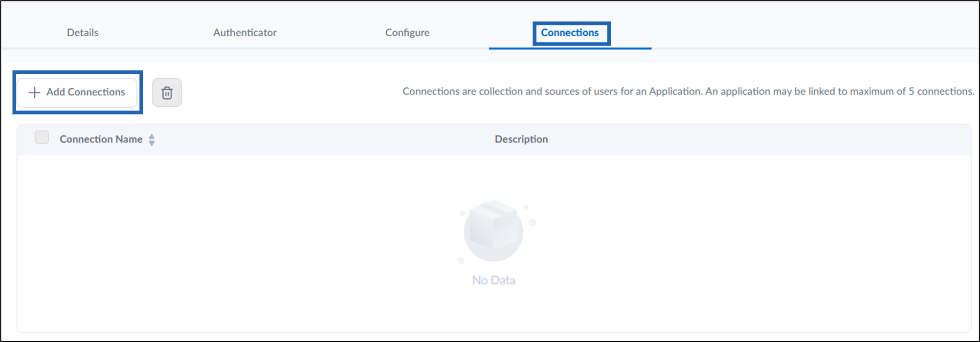Screen dimensions: 980x342
Task: Switch to the Authenticator tab
Action: [x=245, y=32]
